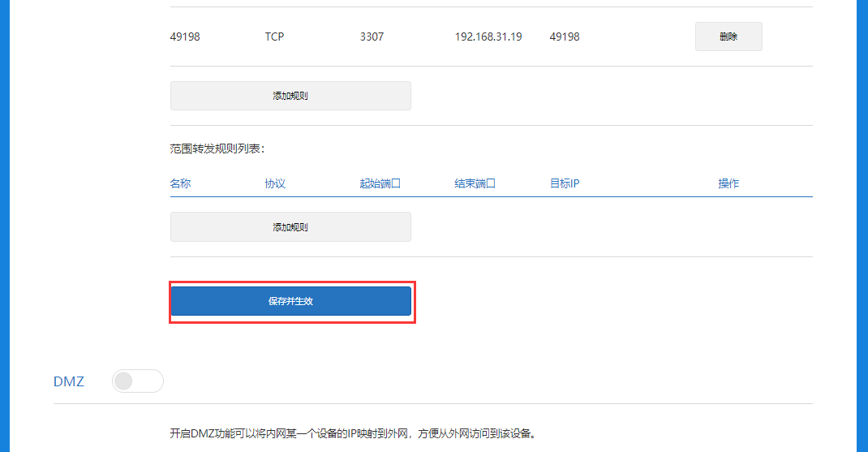Screen dimensions: 868x452
Task: Select the TCP protocol cell
Action: click(x=274, y=37)
